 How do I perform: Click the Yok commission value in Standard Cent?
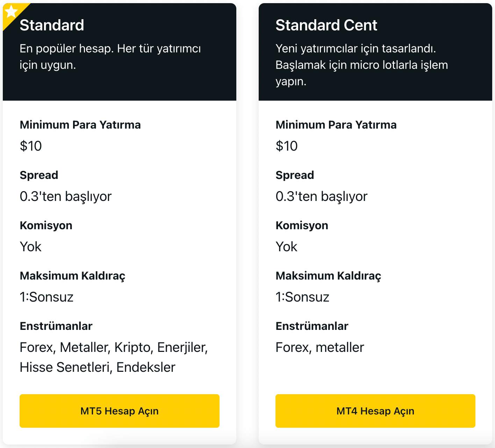coord(286,247)
